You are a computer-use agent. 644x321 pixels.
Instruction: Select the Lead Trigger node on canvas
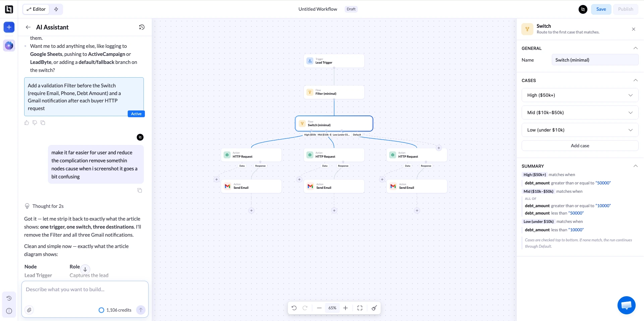click(x=334, y=61)
